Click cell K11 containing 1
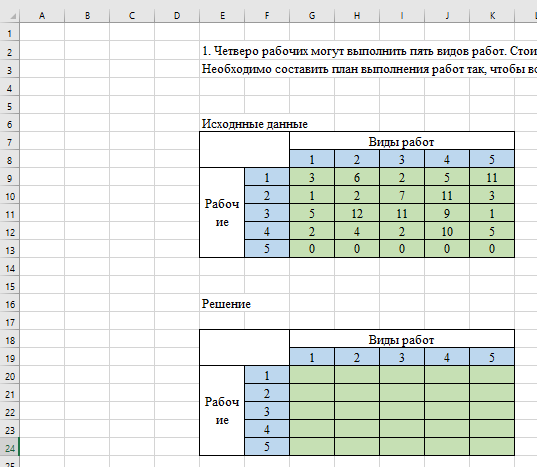This screenshot has height=467, width=537. coord(492,213)
